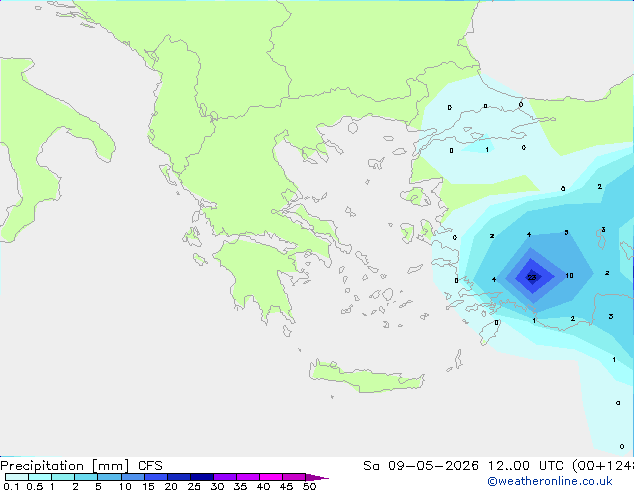Click the 12..00 UTC time label
The width and height of the screenshot is (634, 490).
pyautogui.click(x=525, y=466)
